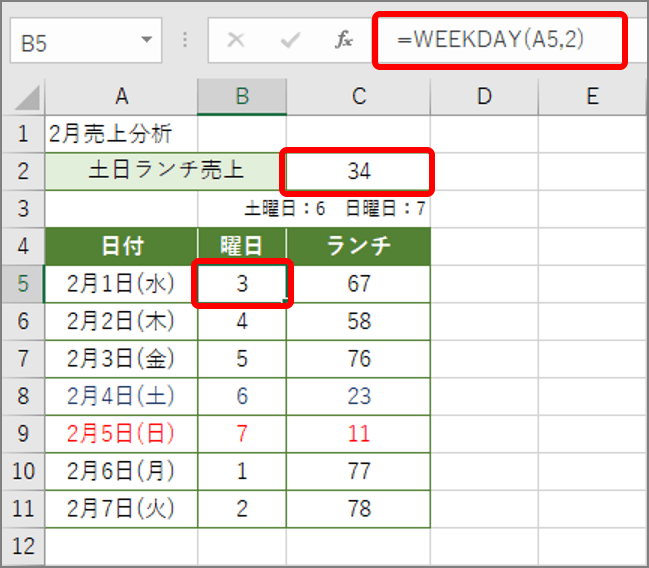Click lunch cell showing 76
649x568 pixels.
(358, 359)
